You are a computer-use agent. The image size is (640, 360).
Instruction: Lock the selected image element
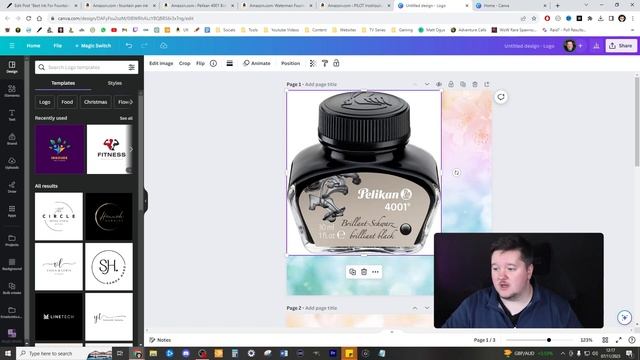point(336,63)
